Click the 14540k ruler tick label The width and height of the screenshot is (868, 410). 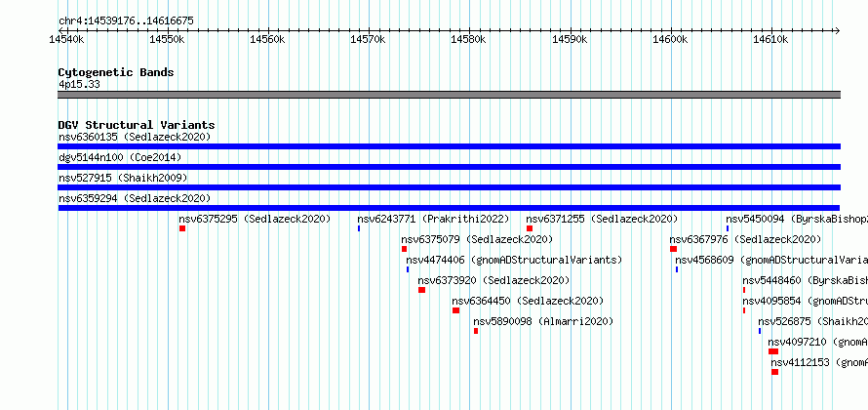[66, 39]
